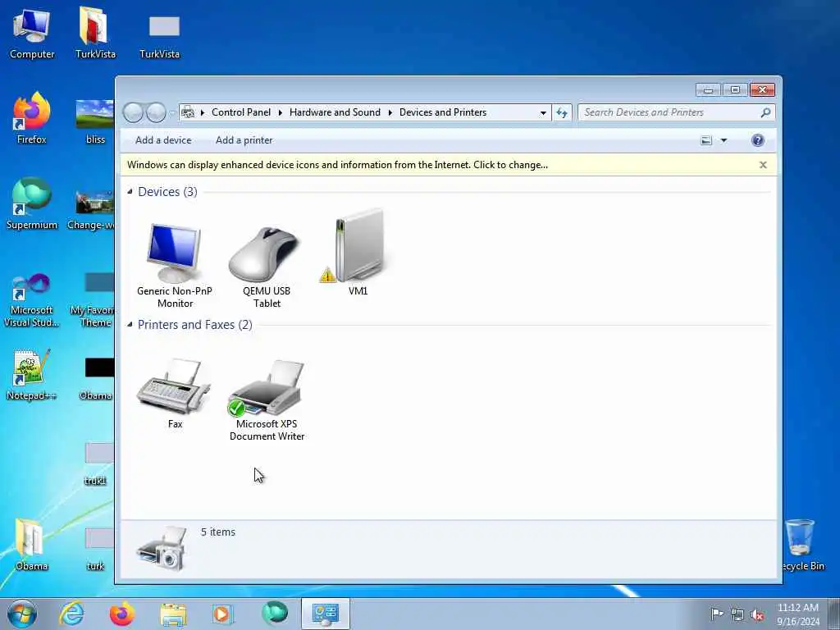Dismiss the yellow information bar
840x630 pixels.
(x=763, y=165)
